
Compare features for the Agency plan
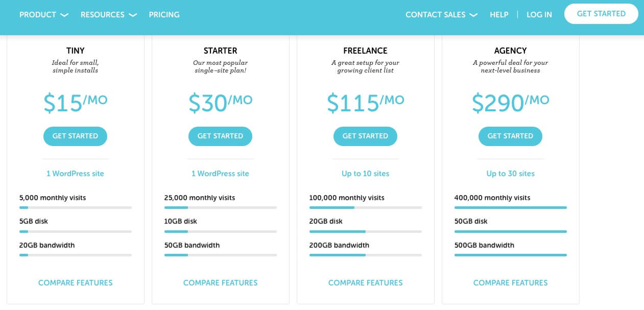pos(510,283)
